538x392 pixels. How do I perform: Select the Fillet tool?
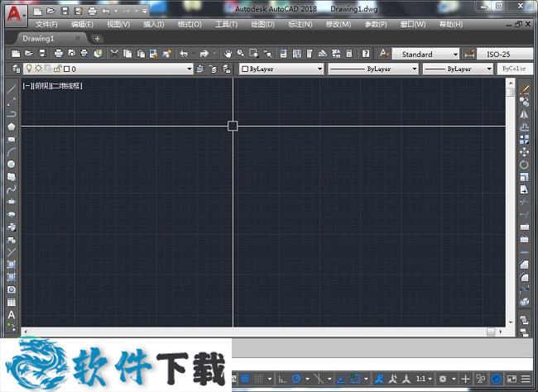coord(524,277)
